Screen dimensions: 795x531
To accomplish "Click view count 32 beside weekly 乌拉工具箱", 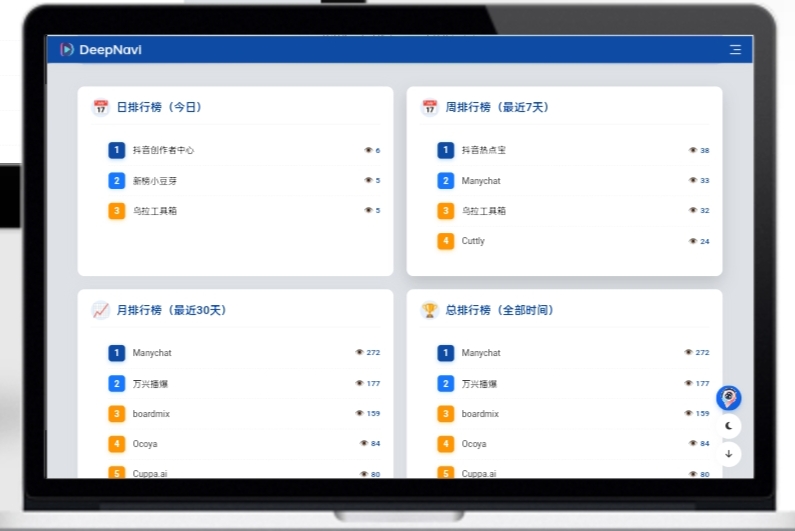I will pyautogui.click(x=705, y=210).
